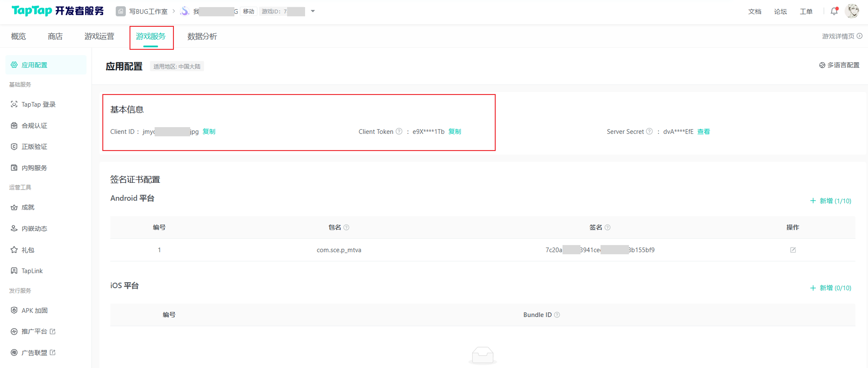The height and width of the screenshot is (368, 868).
Task: Expand the game selector dropdown arrow
Action: 313,11
